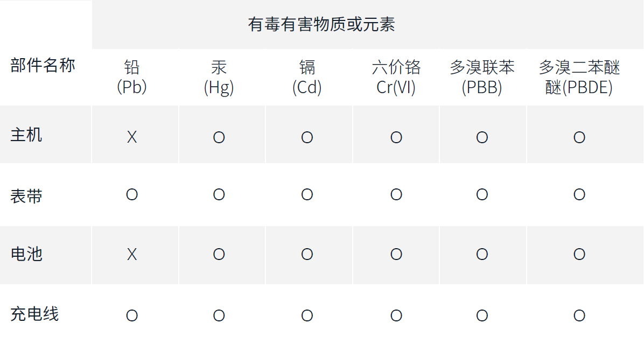Click the 表带 row label
This screenshot has width=644, height=344.
click(26, 196)
